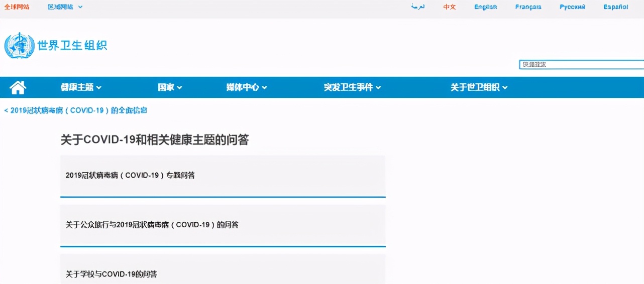
Task: Switch language to Français
Action: point(528,7)
